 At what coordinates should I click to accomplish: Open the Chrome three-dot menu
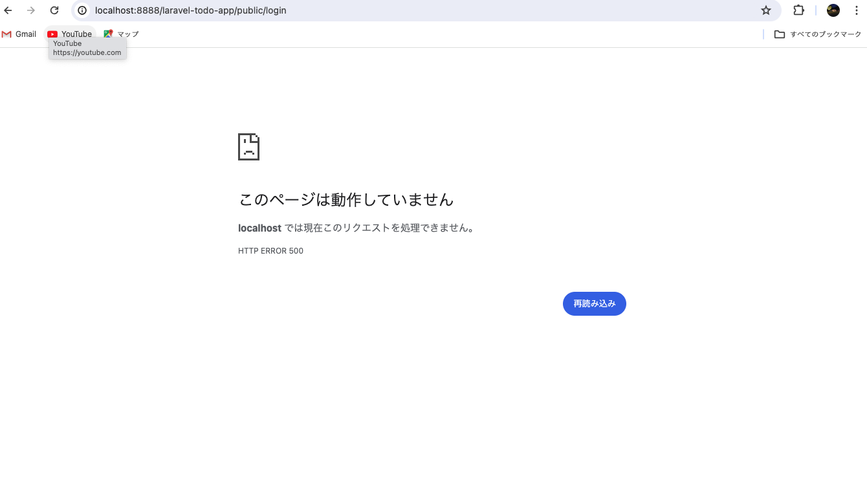click(x=856, y=10)
